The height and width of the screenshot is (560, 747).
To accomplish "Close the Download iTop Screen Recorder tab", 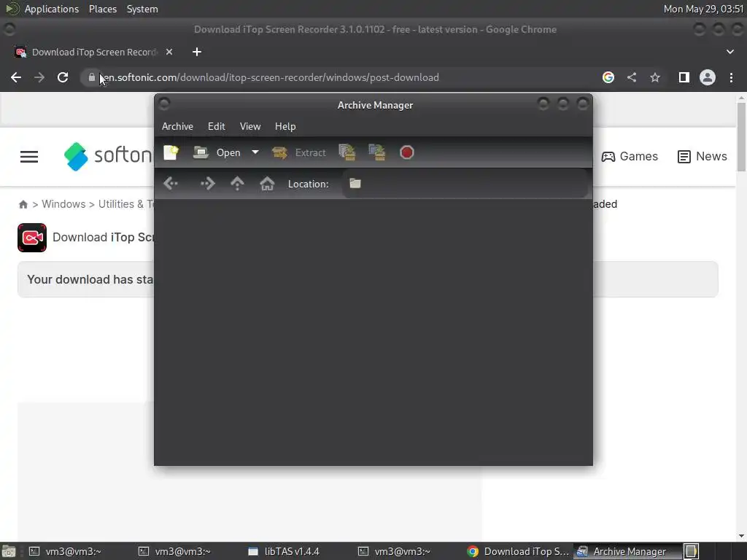I will coord(169,52).
